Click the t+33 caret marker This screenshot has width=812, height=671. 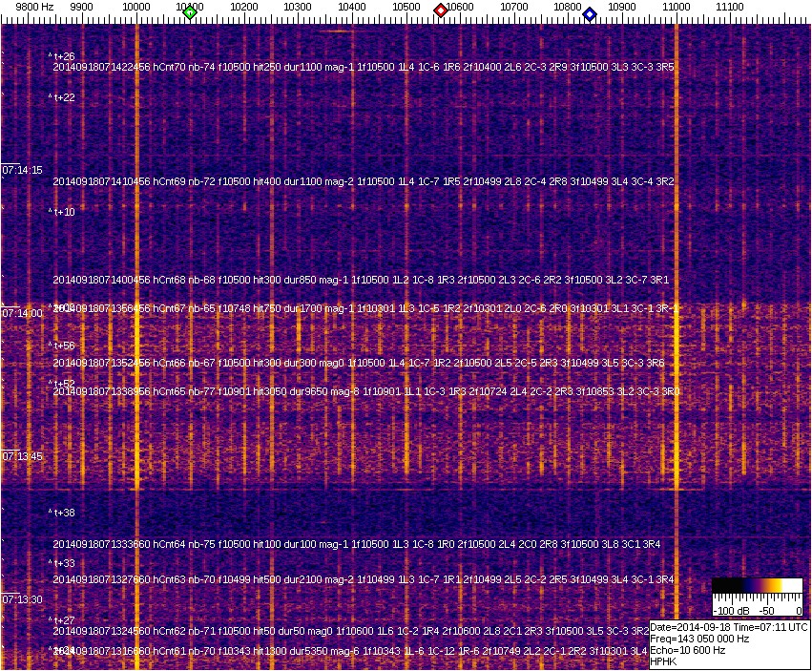62,563
